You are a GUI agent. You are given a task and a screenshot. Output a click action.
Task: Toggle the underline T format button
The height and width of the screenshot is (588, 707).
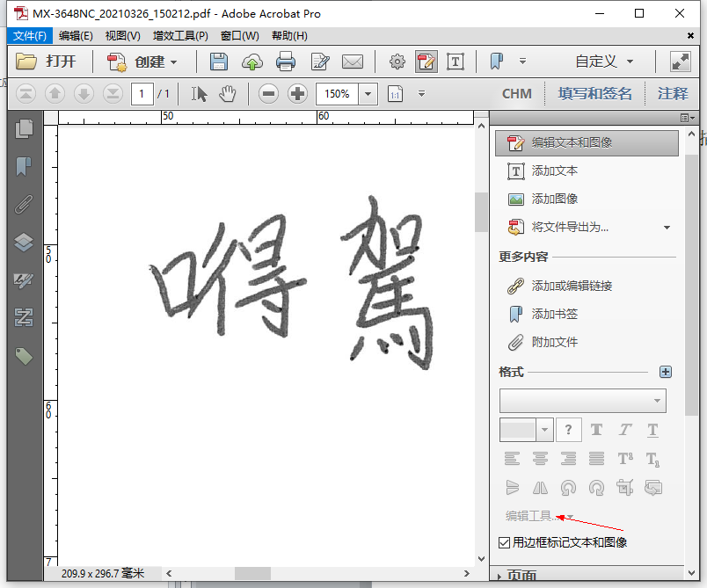tap(652, 431)
